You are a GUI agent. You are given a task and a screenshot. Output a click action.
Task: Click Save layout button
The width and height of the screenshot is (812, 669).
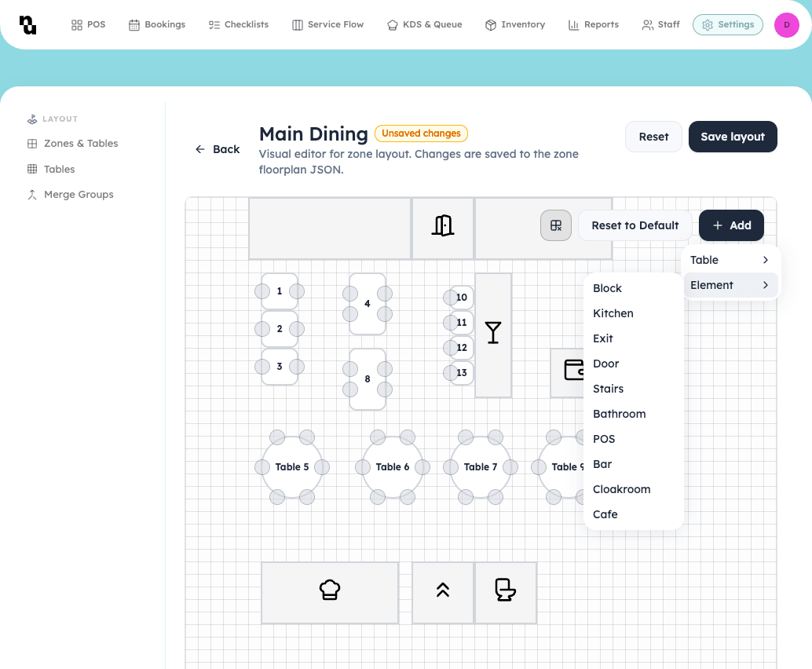[x=732, y=137]
